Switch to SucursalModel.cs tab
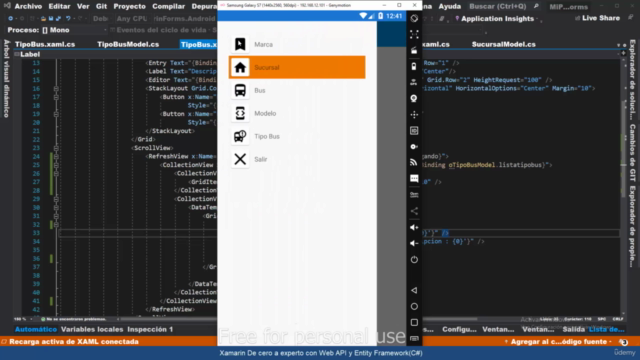The height and width of the screenshot is (360, 640). [x=504, y=44]
